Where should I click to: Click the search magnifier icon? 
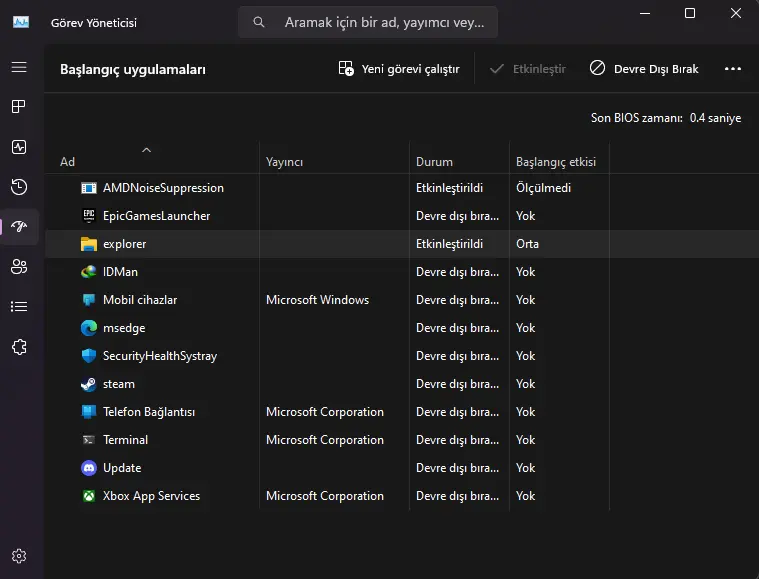[259, 22]
